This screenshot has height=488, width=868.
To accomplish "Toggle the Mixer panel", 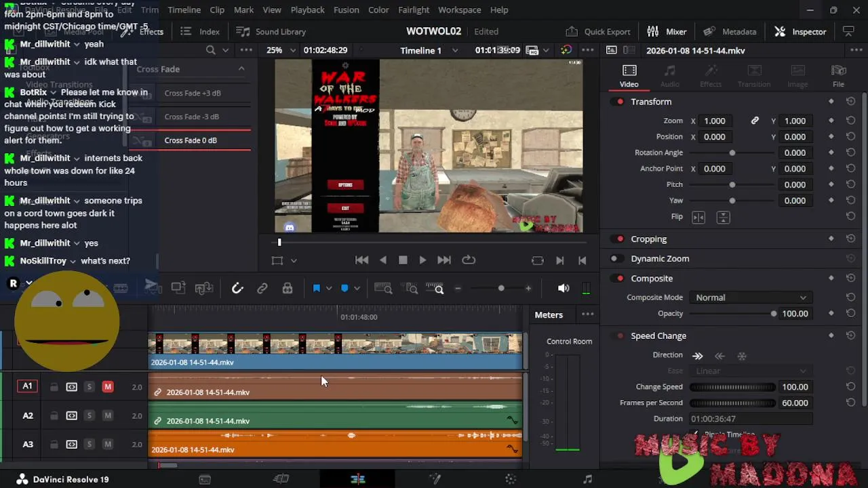I will click(x=667, y=31).
